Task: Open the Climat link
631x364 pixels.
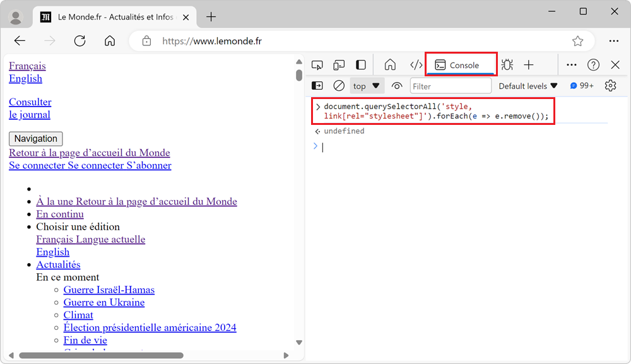Action: tap(78, 315)
